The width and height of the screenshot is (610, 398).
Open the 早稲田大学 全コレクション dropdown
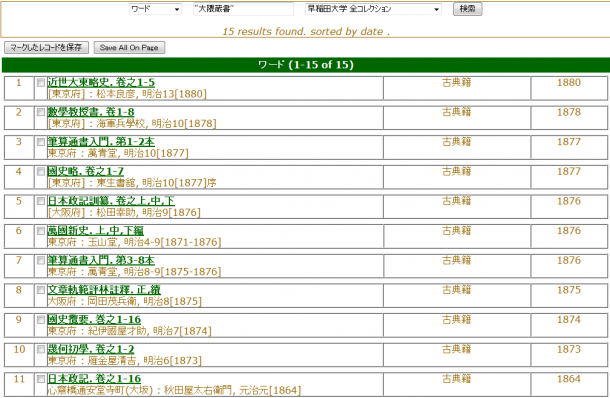pyautogui.click(x=373, y=9)
